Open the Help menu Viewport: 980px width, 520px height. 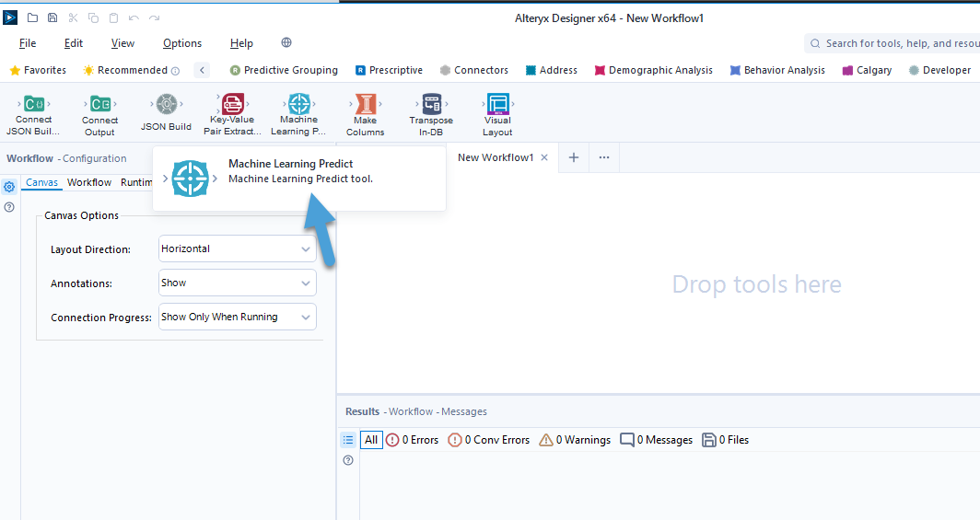point(241,43)
